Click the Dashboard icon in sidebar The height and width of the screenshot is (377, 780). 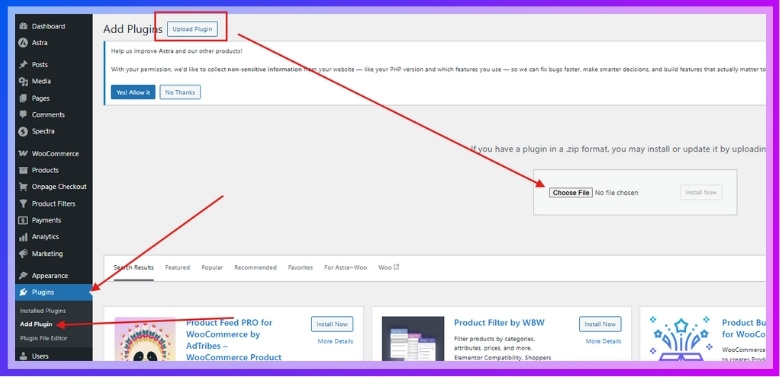click(23, 26)
